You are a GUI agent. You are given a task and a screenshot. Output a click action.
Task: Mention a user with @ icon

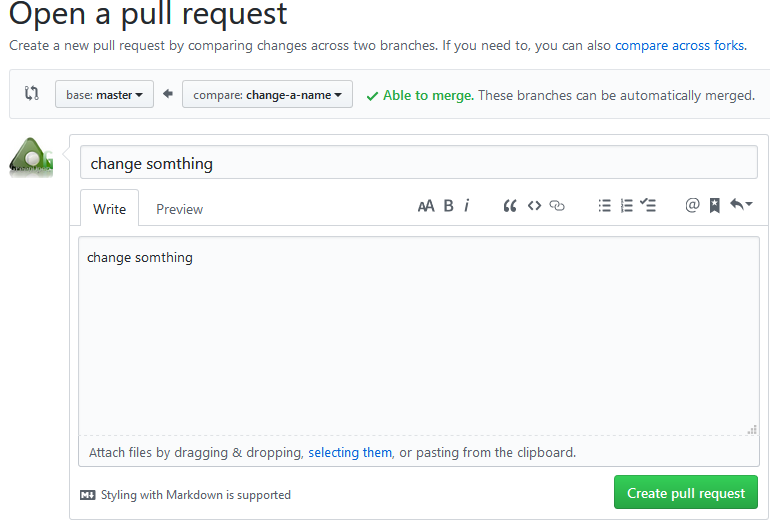click(692, 206)
